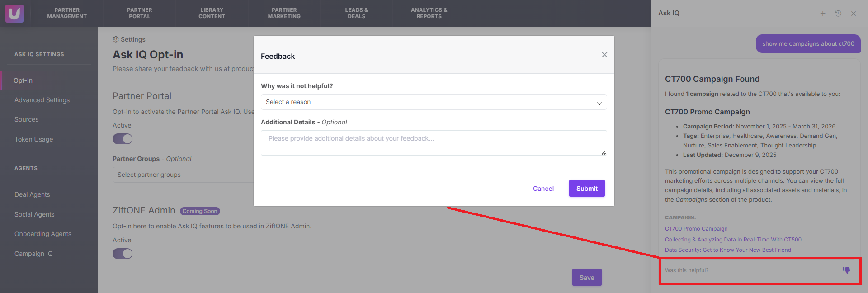Click the Additional Details text area
This screenshot has height=293, width=868.
(434, 143)
